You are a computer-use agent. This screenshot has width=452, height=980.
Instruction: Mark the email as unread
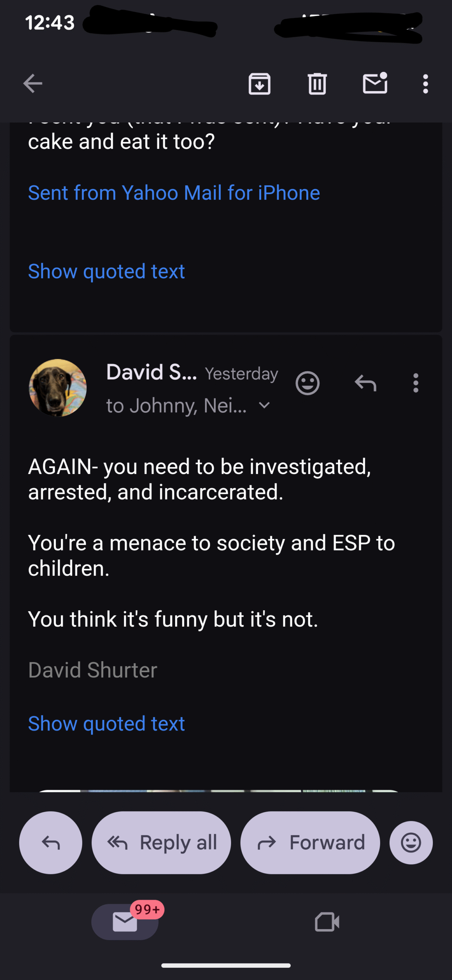coord(375,83)
